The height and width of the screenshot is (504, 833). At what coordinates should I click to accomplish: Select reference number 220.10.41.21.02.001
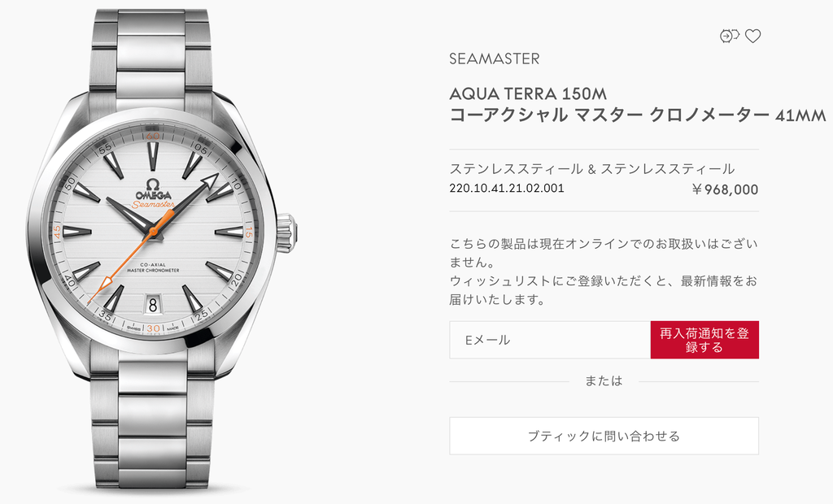pos(507,188)
